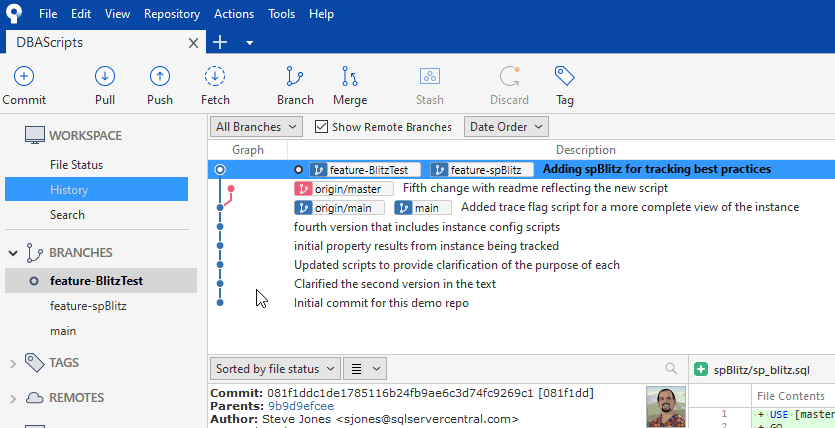Collapse the Branches section chevron

click(13, 253)
